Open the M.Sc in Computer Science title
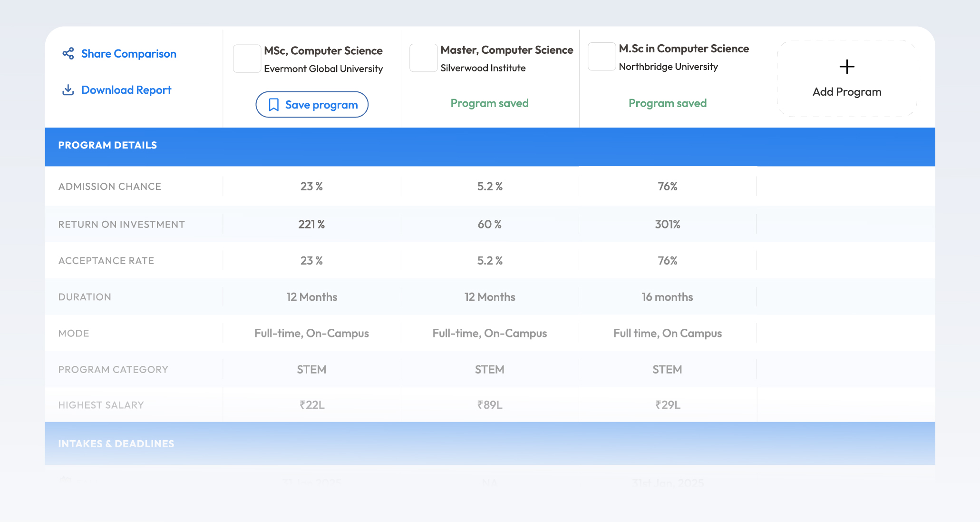The image size is (980, 522). coord(684,49)
